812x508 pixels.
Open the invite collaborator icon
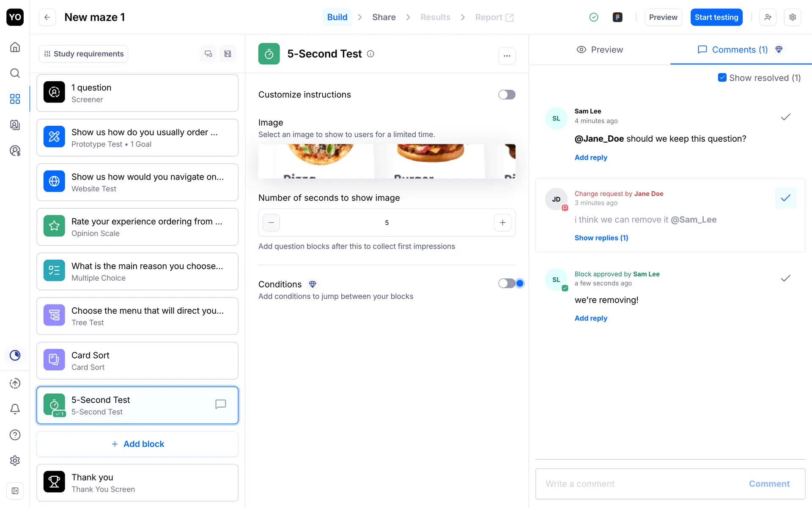[768, 17]
